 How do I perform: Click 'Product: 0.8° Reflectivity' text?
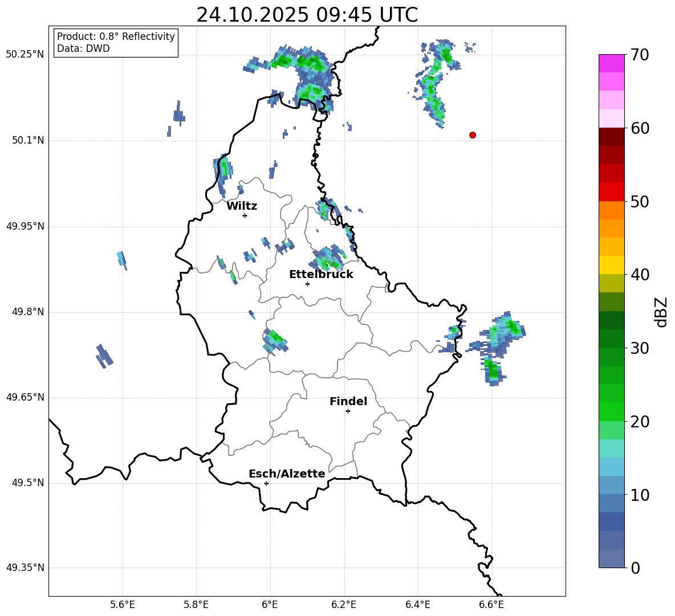tap(116, 36)
